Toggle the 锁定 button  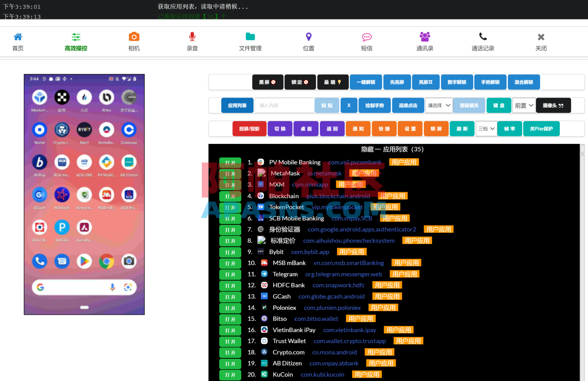point(300,82)
